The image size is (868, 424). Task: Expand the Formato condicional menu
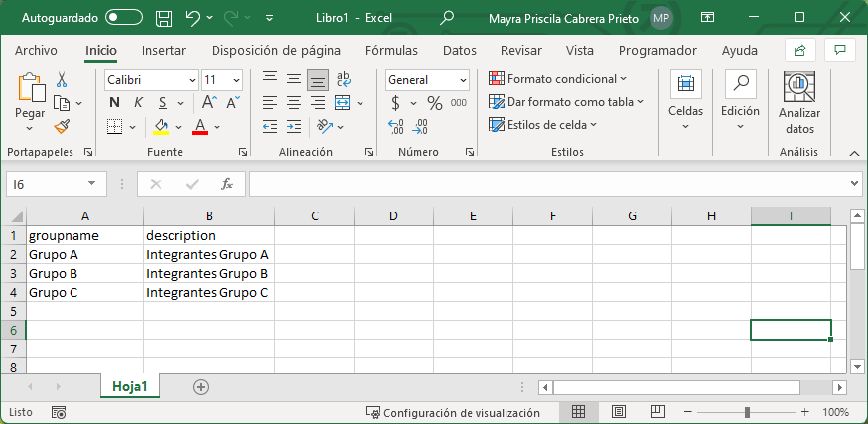558,79
